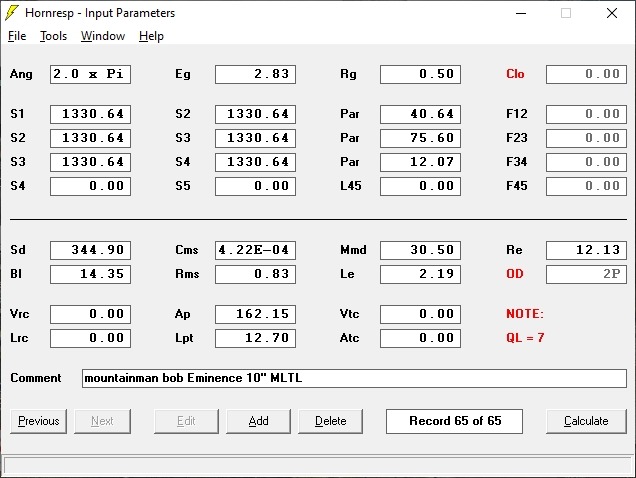Click the bottom status bar

point(318,465)
